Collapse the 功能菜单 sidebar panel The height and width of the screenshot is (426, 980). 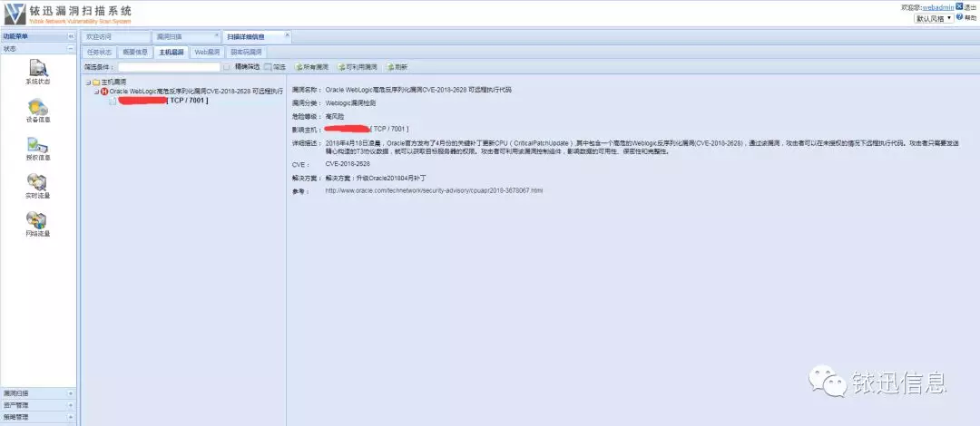(x=71, y=37)
